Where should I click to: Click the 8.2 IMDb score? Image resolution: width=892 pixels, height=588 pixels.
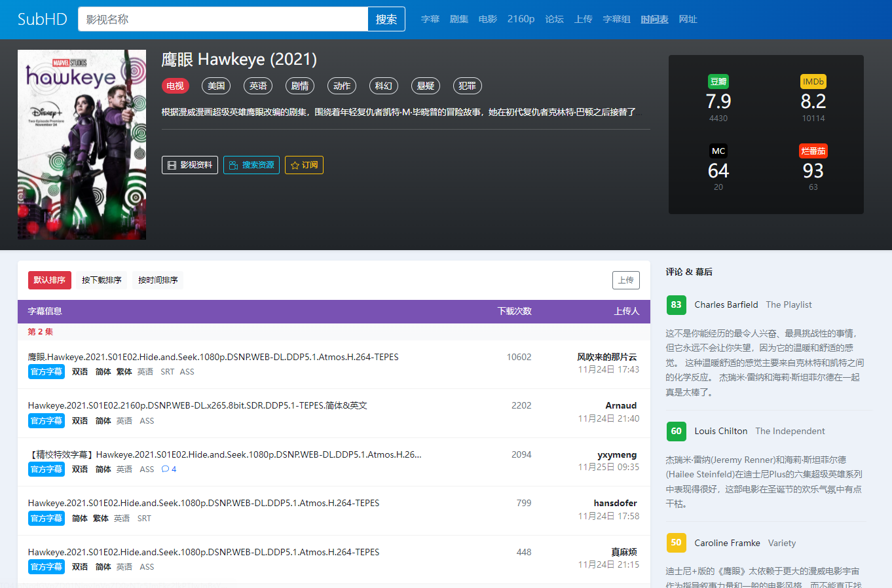point(813,101)
